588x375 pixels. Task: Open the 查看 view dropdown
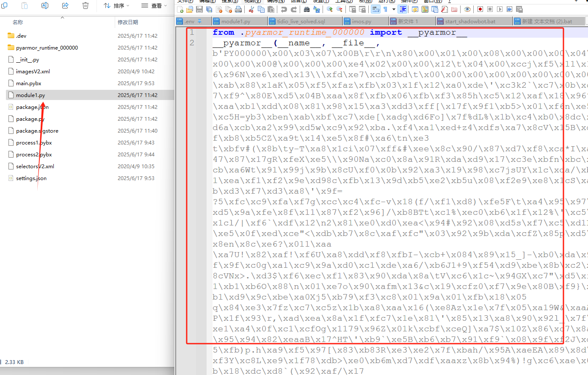point(154,6)
